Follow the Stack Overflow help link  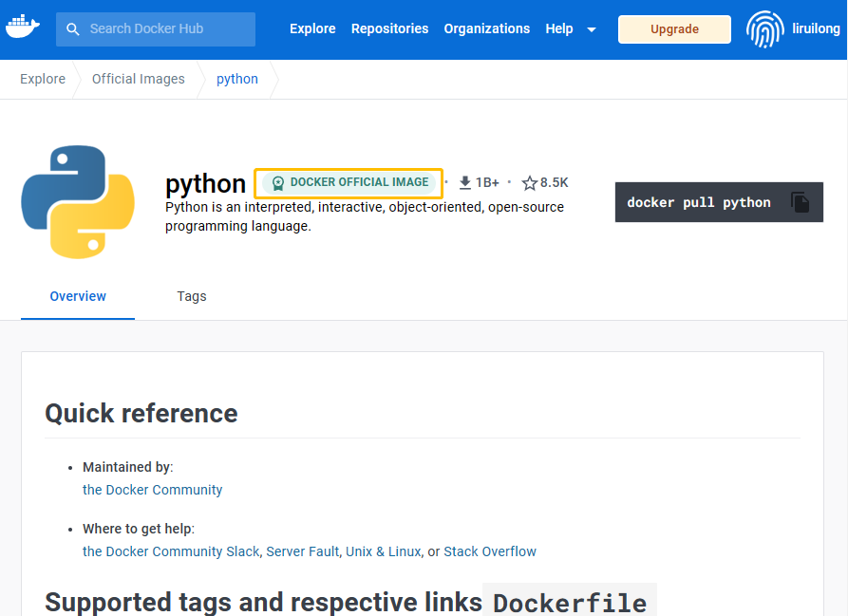pos(489,551)
